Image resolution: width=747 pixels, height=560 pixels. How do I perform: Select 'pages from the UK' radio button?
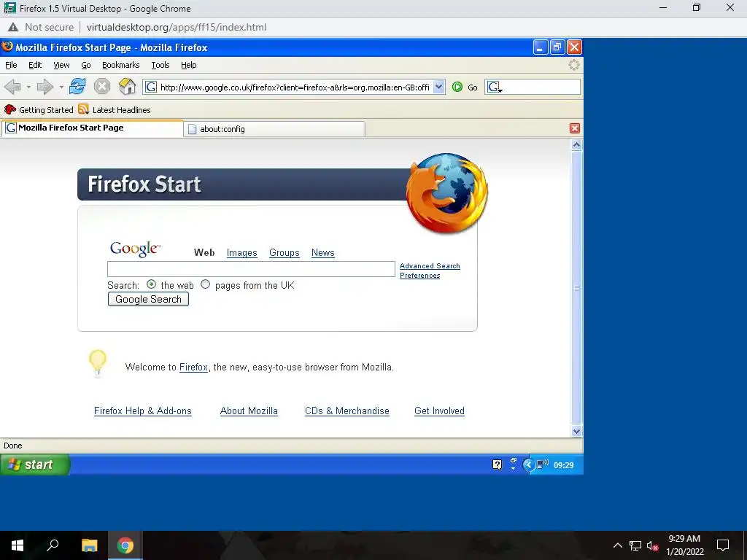205,284
